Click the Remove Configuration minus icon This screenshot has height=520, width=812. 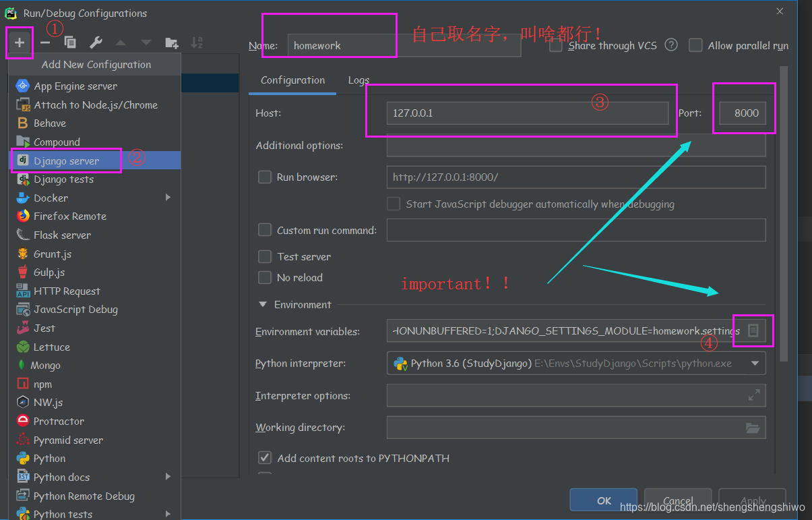45,42
